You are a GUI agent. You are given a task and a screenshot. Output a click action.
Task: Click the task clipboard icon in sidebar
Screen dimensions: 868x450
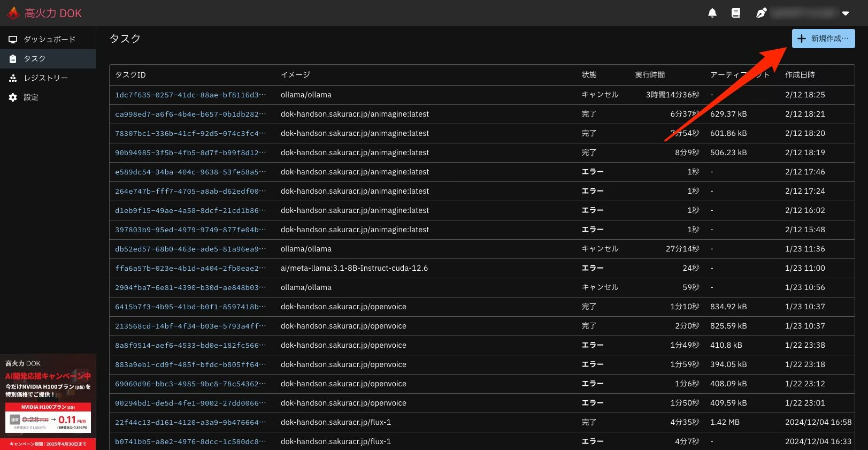pos(13,59)
